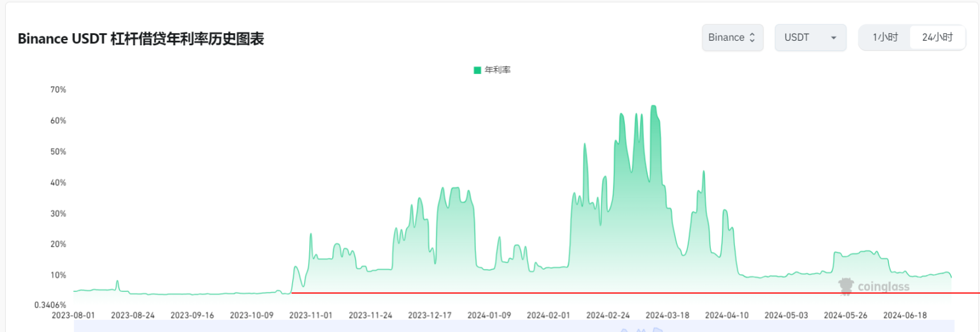
Task: Click the chart range zoom slider bar
Action: [514, 326]
